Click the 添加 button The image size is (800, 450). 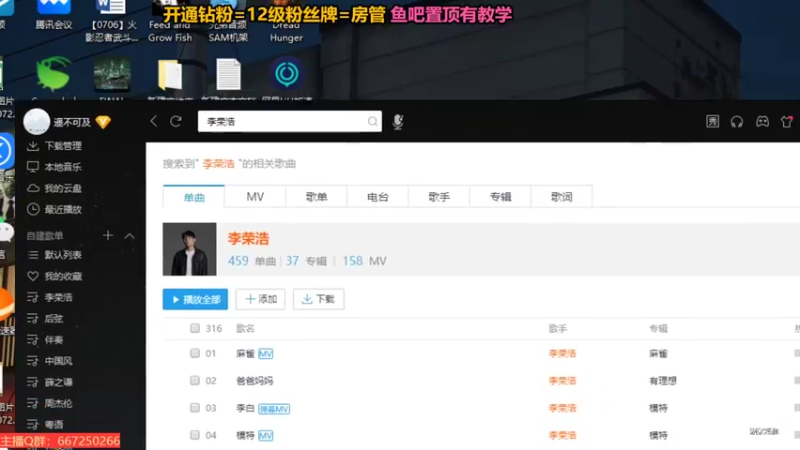click(x=261, y=299)
